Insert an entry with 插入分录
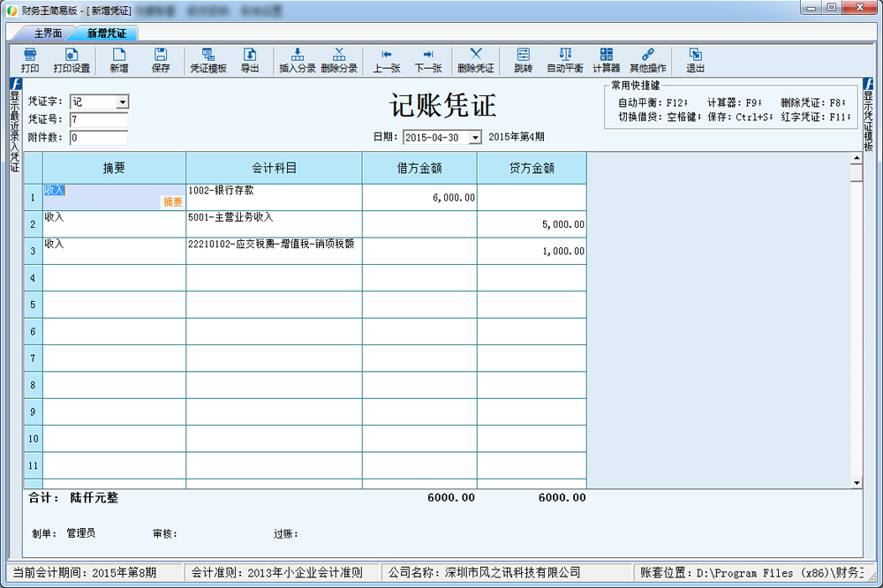883x588 pixels. point(298,60)
